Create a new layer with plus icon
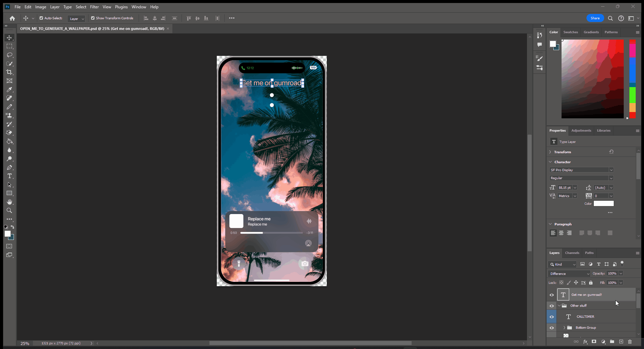644x349 pixels. click(x=621, y=342)
